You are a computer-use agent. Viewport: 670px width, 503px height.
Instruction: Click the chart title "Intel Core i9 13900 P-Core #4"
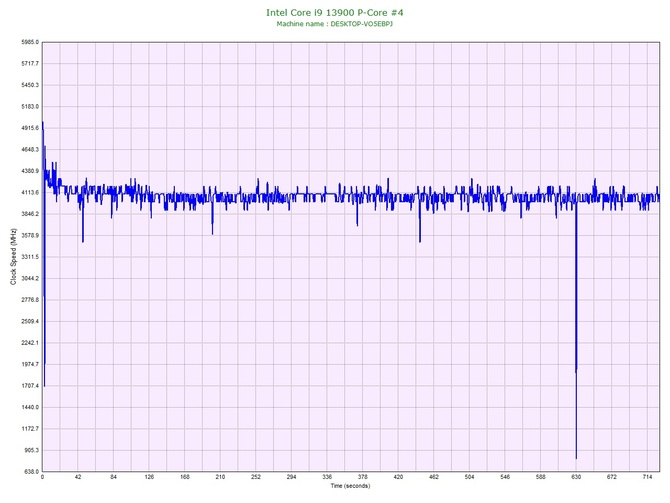click(x=335, y=12)
